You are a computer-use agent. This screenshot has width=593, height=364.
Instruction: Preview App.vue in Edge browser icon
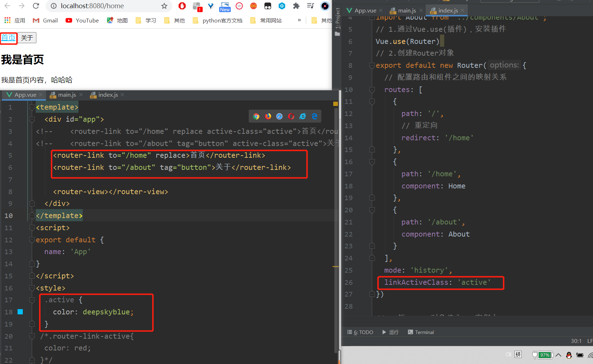point(314,116)
